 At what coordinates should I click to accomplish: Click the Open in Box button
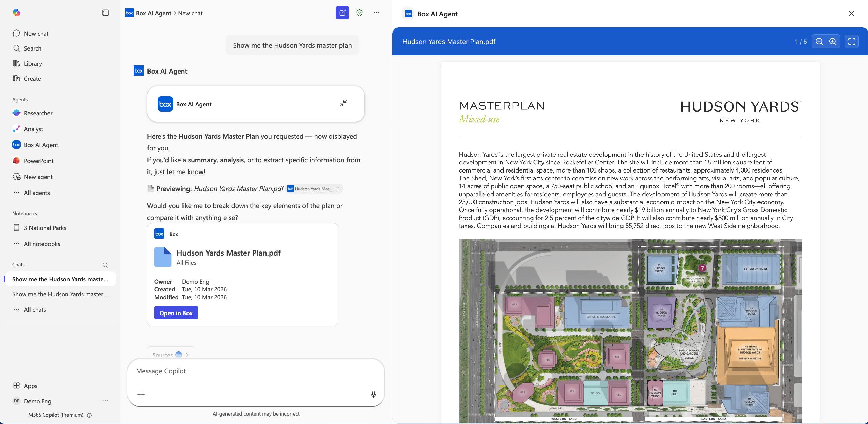click(176, 313)
